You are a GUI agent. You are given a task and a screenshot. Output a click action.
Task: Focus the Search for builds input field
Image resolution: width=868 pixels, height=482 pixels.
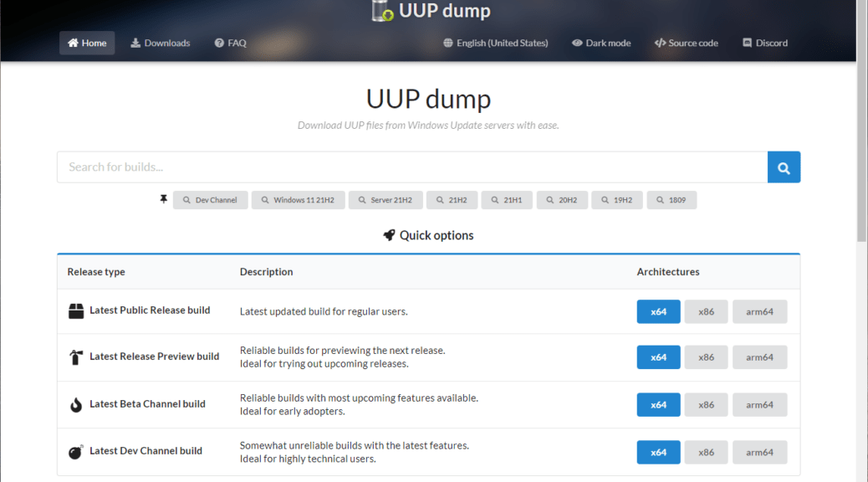click(411, 167)
